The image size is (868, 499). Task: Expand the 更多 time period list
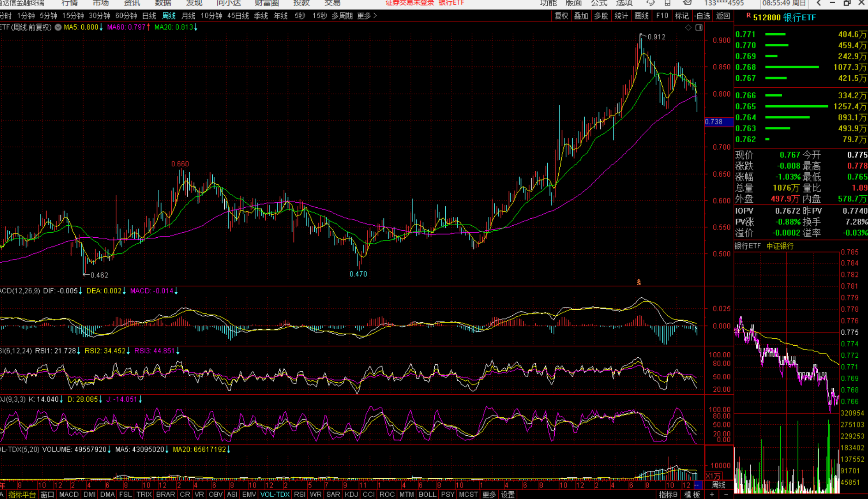[367, 16]
